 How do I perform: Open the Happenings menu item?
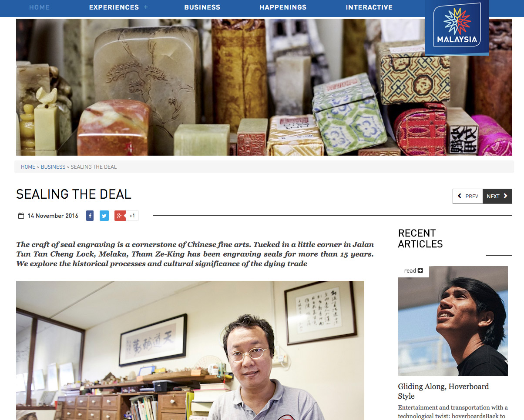(x=283, y=7)
